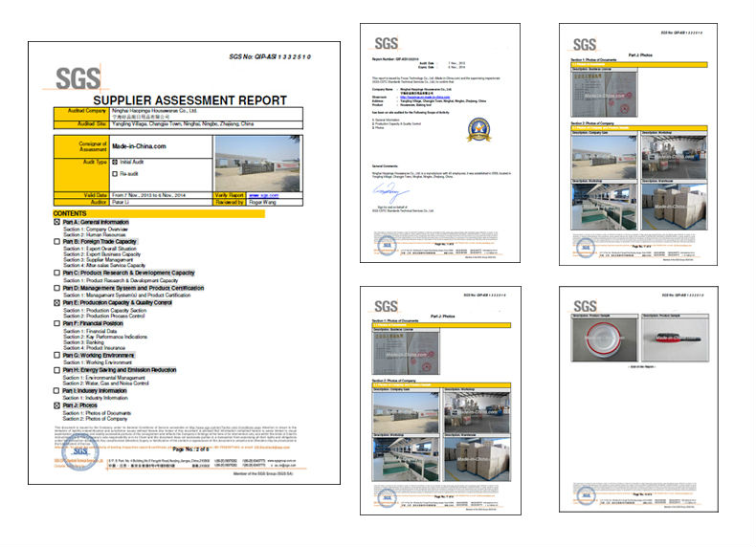Toggle the Initial Audit checkbox

(115, 162)
